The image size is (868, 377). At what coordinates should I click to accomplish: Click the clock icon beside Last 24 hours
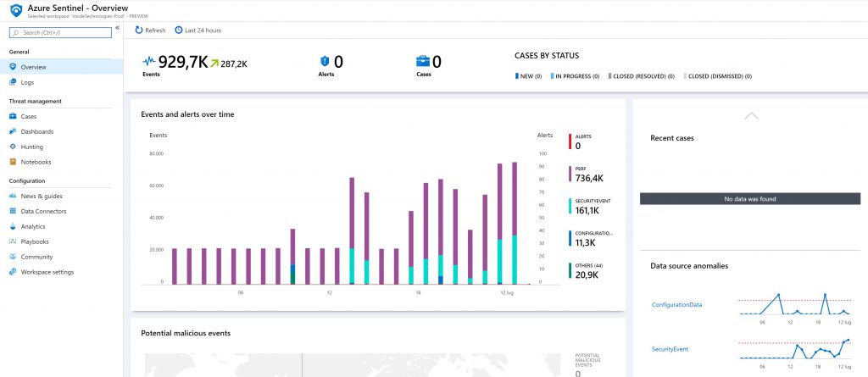click(x=178, y=30)
